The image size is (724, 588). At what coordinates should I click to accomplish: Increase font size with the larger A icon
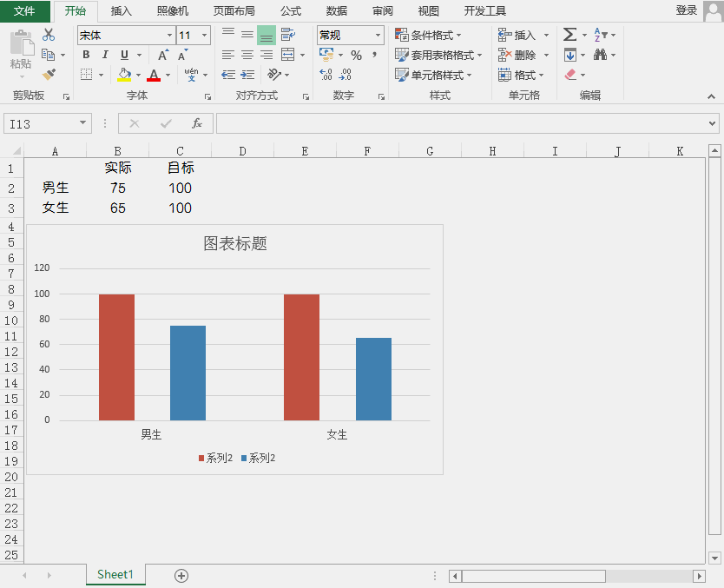[163, 55]
